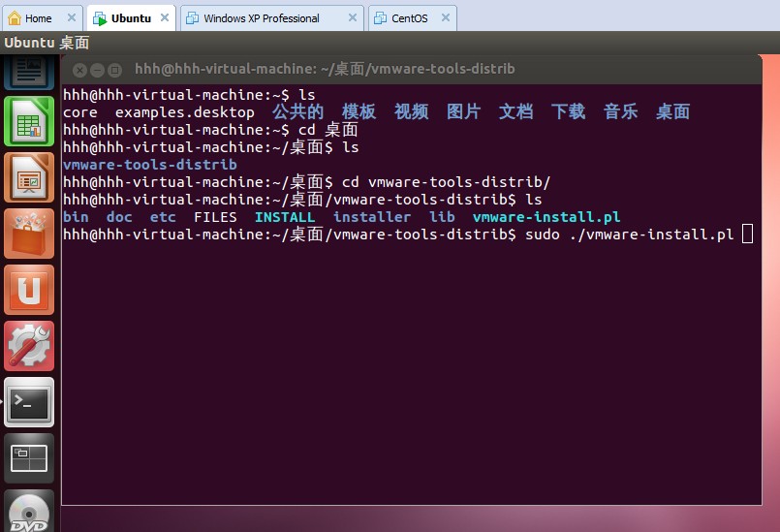Image resolution: width=780 pixels, height=532 pixels.
Task: Open the Workspace Switcher icon
Action: 29,458
